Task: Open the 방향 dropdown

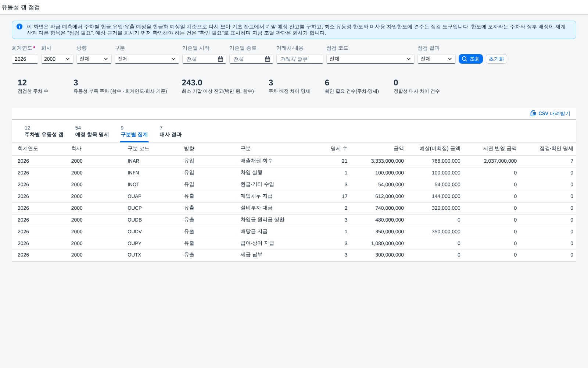Action: pos(94,59)
